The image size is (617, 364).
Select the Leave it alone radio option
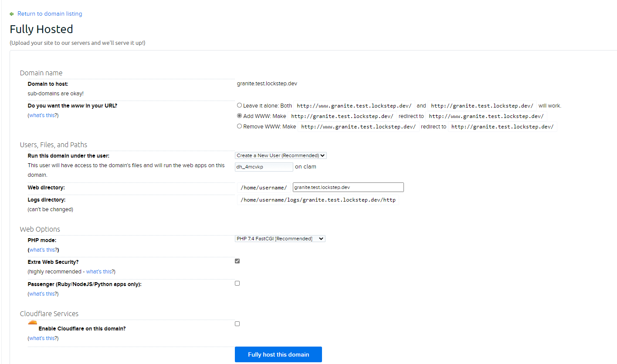coord(239,105)
